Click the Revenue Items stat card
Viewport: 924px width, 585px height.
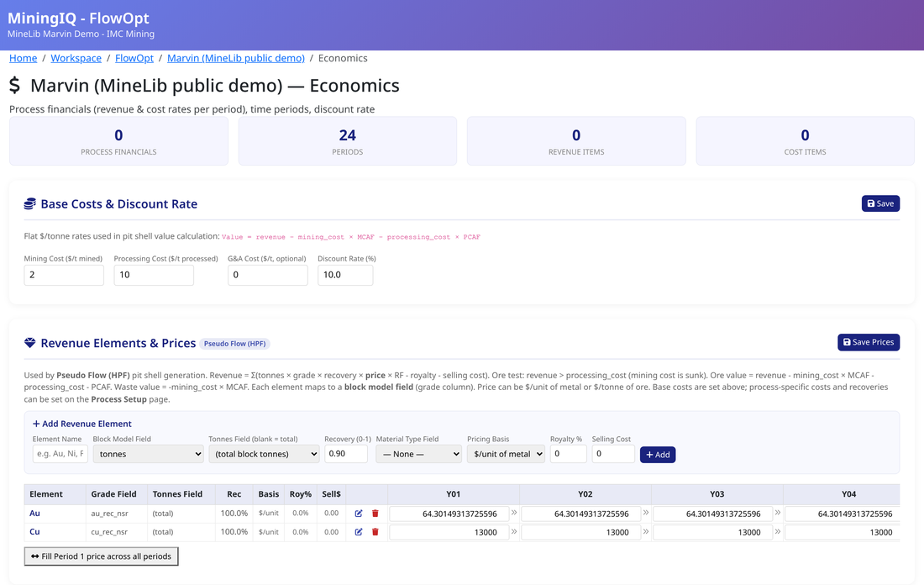[x=576, y=141]
